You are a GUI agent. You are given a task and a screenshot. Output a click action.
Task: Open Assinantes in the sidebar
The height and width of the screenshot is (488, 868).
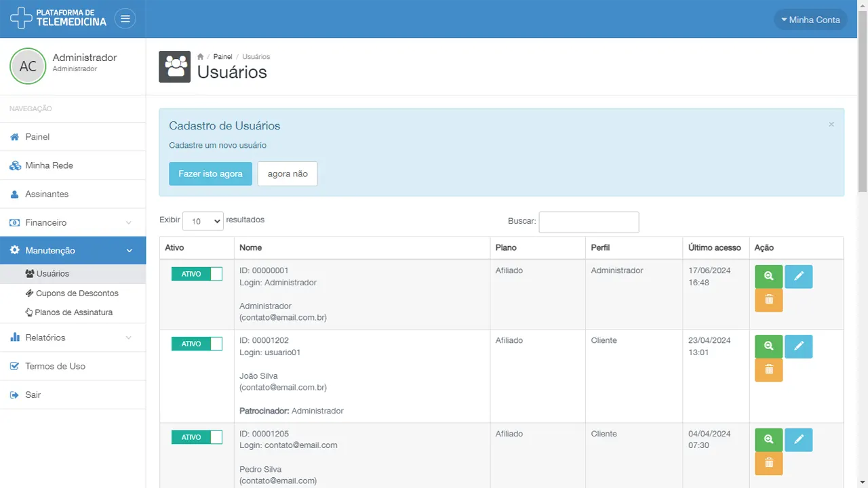pos(73,194)
